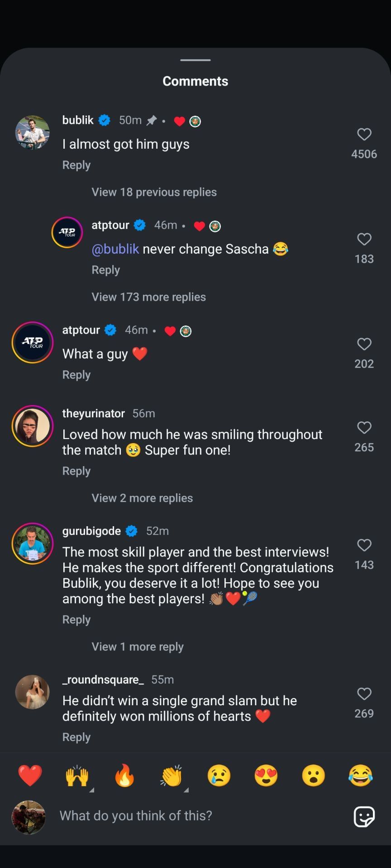Tap the raised hands quick reaction emoji
Image resolution: width=391 pixels, height=868 pixels.
[x=77, y=776]
